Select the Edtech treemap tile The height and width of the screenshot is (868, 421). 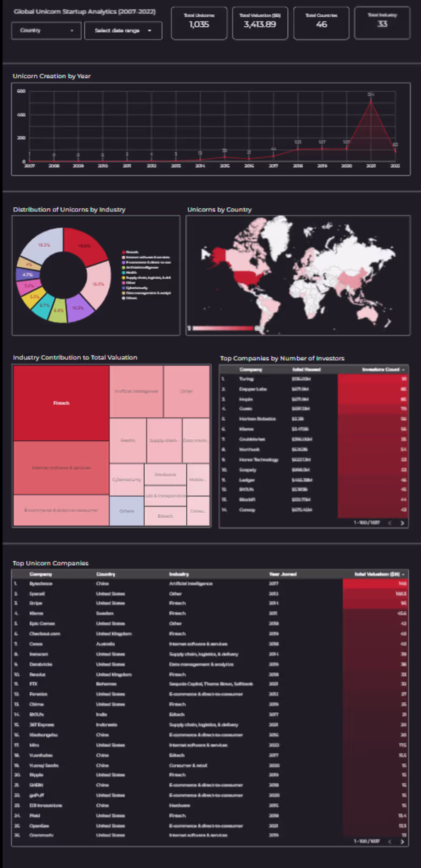click(x=165, y=516)
